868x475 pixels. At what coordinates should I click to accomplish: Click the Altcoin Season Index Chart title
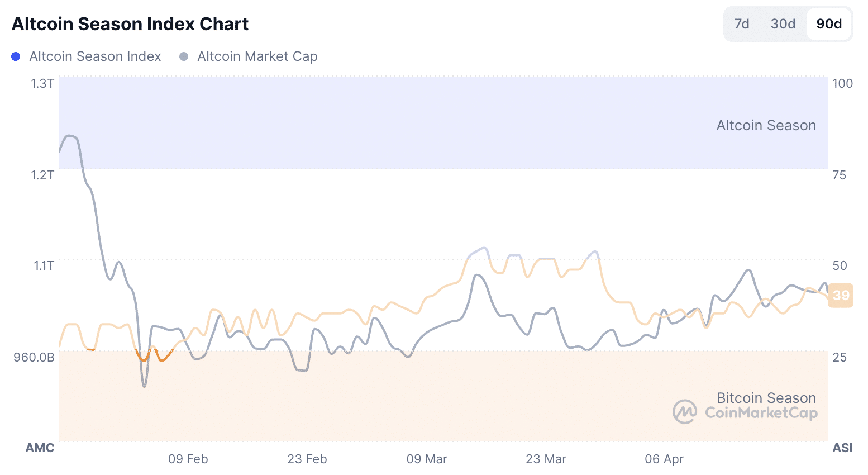click(130, 23)
